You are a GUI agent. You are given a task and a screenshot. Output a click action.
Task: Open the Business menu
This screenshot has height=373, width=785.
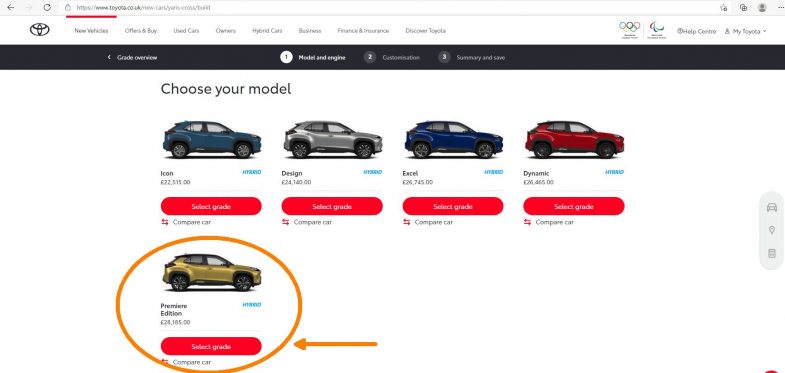click(x=310, y=31)
